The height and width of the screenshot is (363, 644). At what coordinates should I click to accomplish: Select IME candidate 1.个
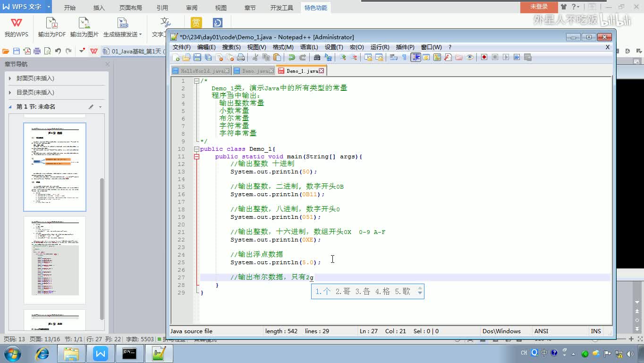tap(323, 292)
